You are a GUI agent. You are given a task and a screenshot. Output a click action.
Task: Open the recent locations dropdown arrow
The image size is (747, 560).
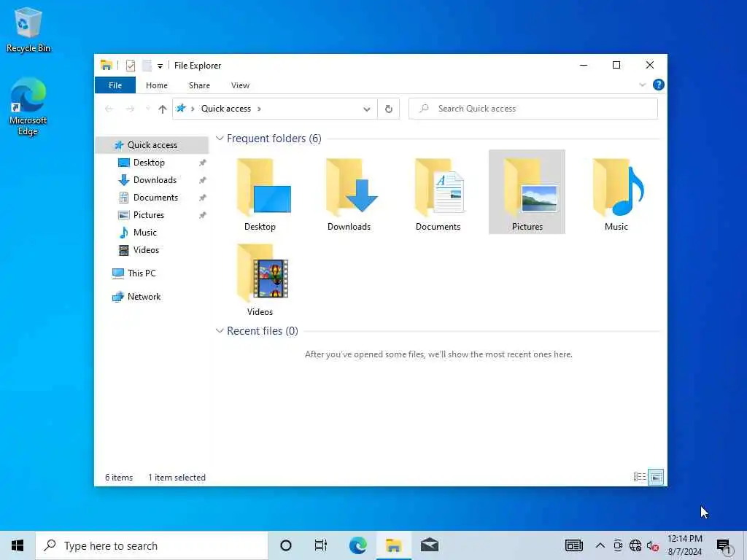(147, 109)
